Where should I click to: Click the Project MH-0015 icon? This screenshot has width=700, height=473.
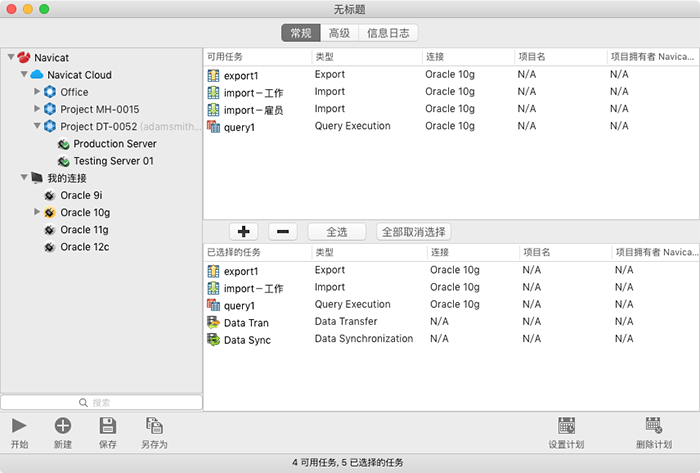click(50, 109)
